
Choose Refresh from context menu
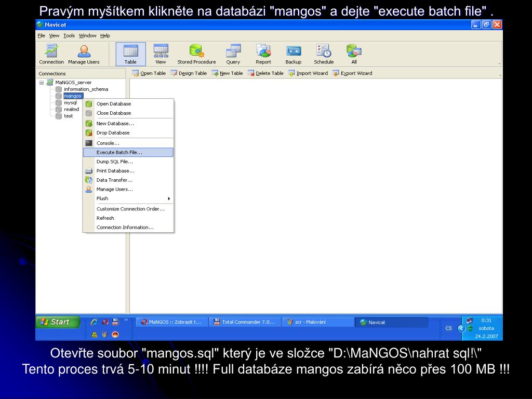[128, 218]
